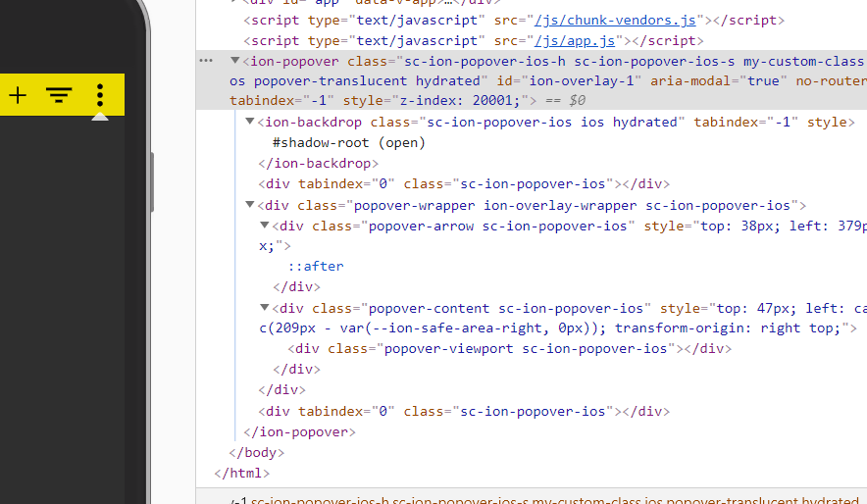Open the /js/app.js source link

(575, 41)
